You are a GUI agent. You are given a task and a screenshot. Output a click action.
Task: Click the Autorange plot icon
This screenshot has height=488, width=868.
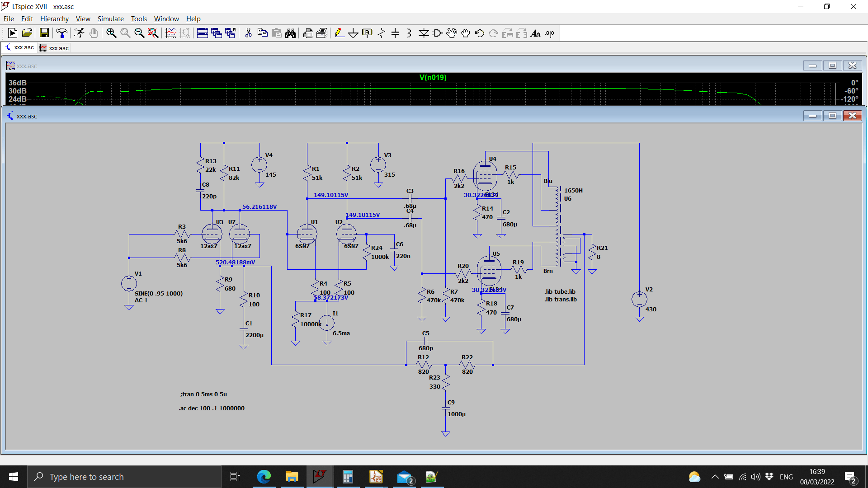(x=171, y=33)
